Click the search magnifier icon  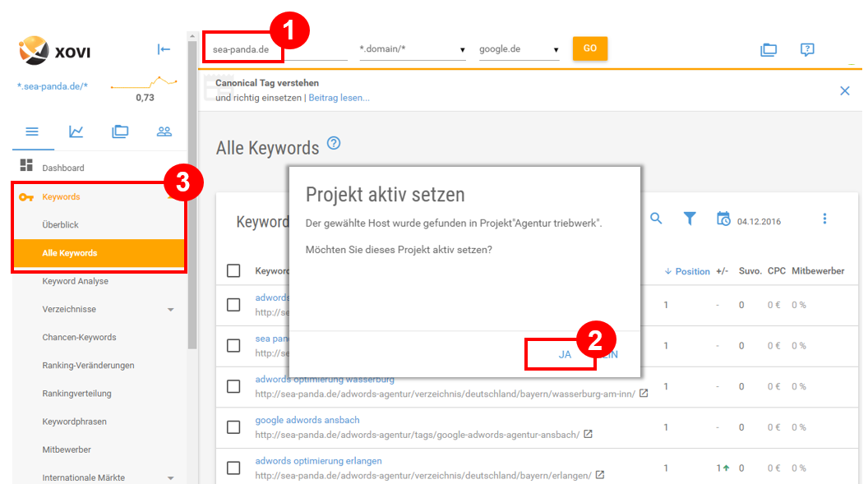(656, 219)
